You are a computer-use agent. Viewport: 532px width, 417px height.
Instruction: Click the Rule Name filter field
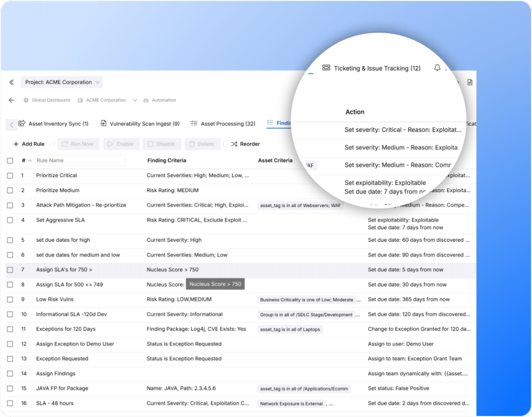point(80,161)
